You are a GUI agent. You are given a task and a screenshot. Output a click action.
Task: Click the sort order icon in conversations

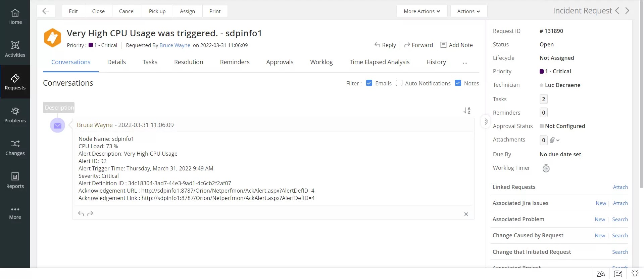click(467, 110)
